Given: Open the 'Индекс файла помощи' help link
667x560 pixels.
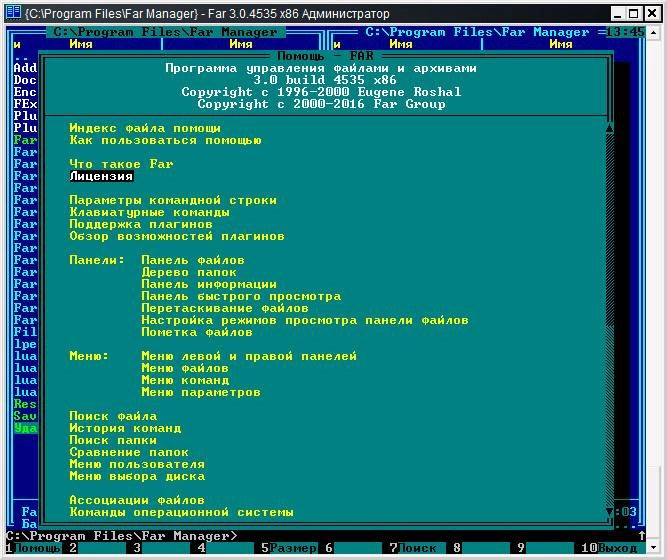Looking at the screenshot, I should pos(145,128).
